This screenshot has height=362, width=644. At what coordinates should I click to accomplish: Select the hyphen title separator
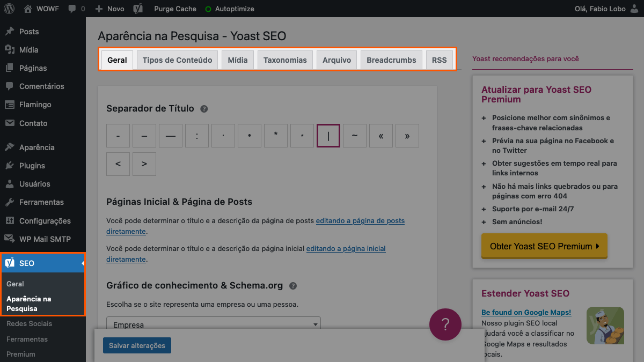118,136
